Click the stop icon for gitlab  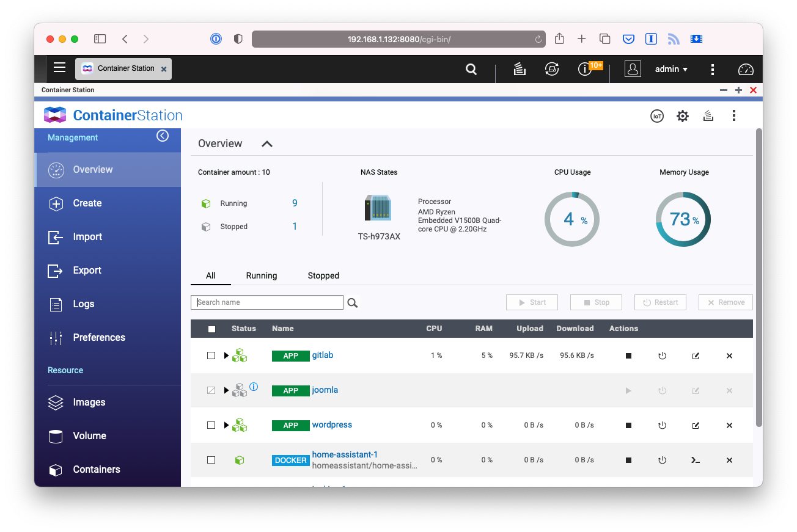(628, 355)
